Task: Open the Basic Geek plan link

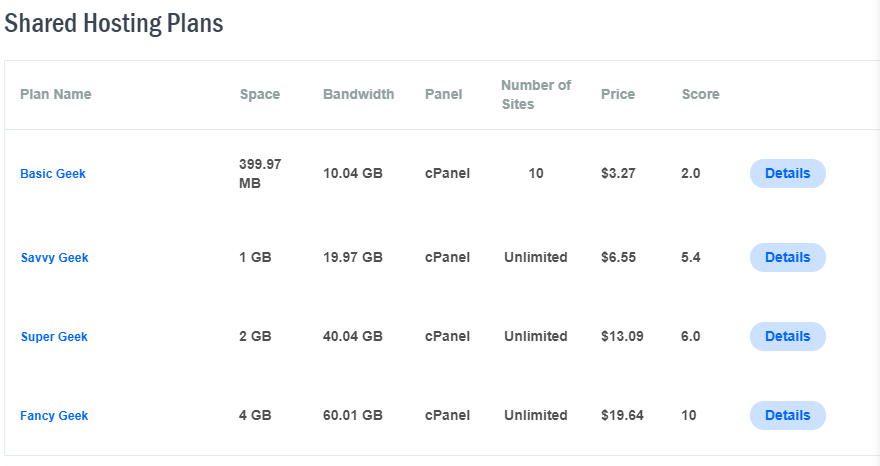Action: tap(53, 174)
